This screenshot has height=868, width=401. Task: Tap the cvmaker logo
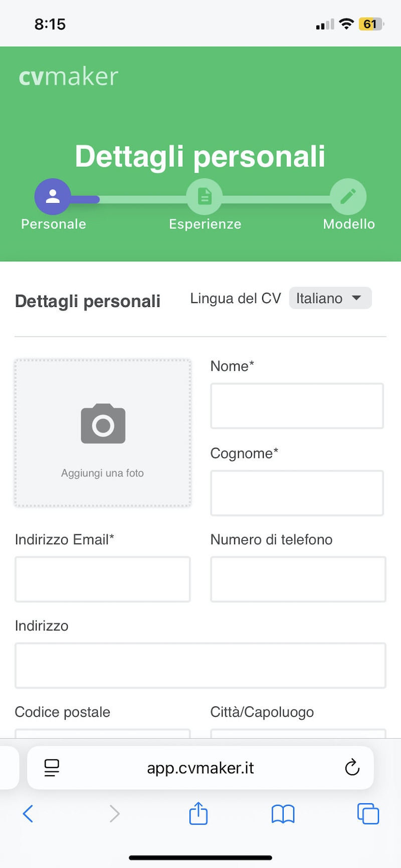(68, 76)
